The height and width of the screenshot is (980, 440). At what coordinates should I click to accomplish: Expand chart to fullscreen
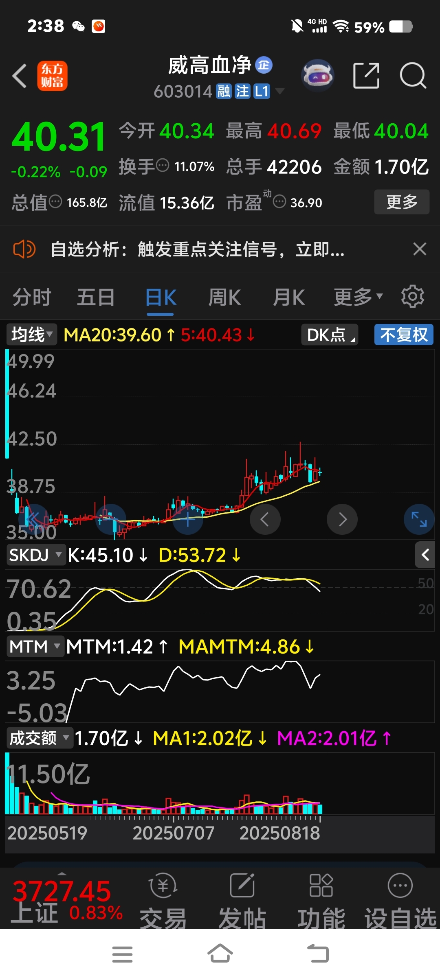pyautogui.click(x=419, y=519)
